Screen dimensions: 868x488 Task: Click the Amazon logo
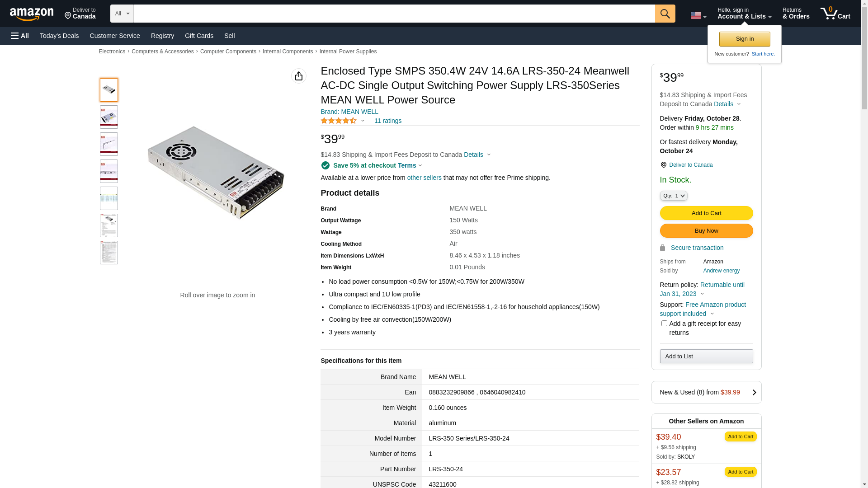[x=32, y=14]
